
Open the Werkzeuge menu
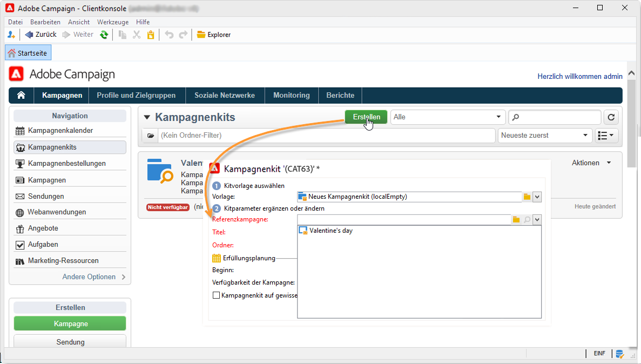[113, 22]
